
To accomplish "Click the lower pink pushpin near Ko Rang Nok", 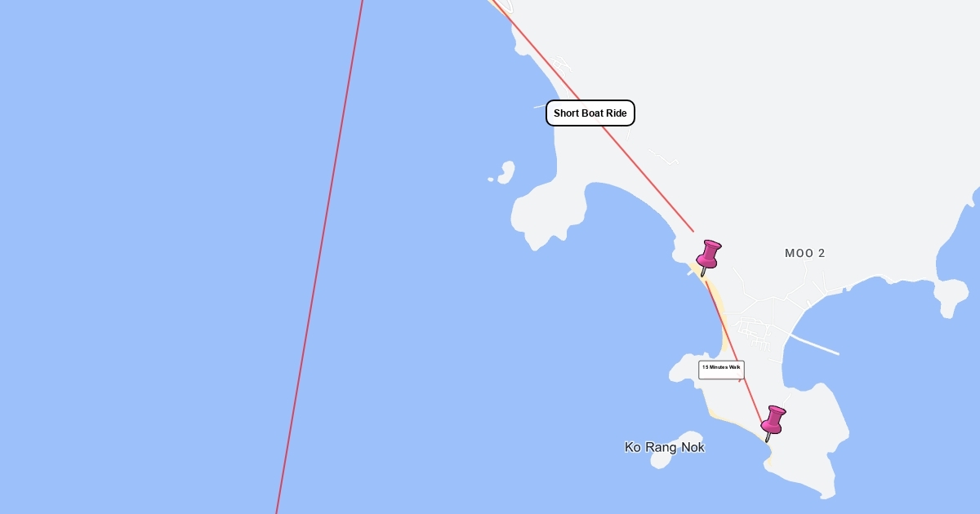I will tap(773, 423).
